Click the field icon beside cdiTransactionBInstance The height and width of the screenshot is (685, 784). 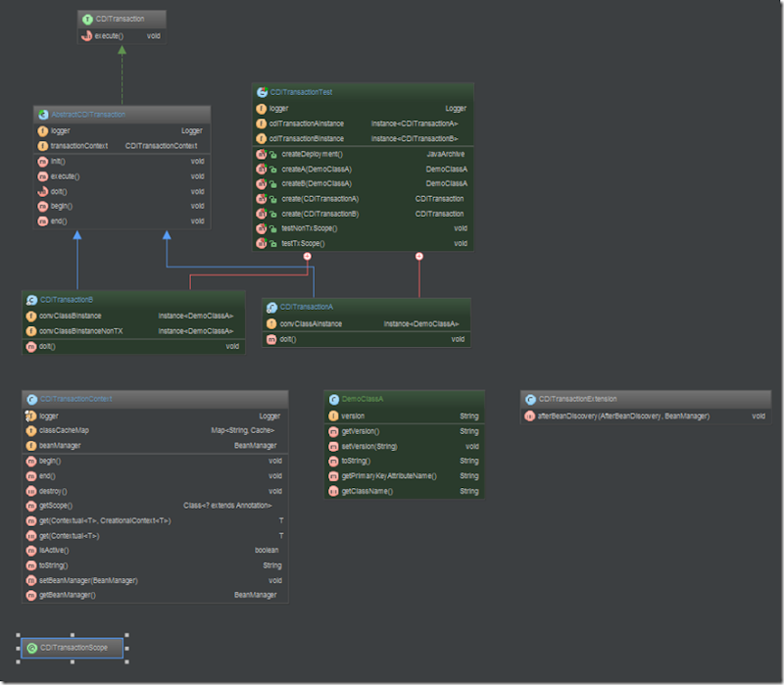click(262, 138)
